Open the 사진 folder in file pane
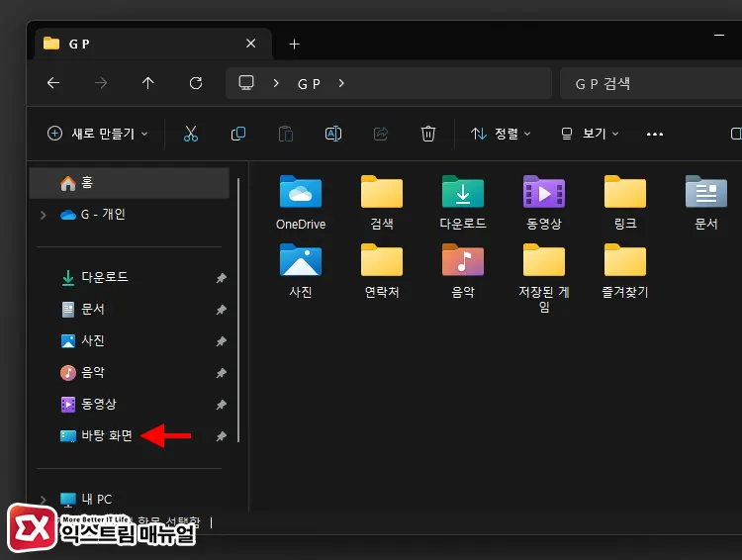This screenshot has width=742, height=560. click(301, 271)
